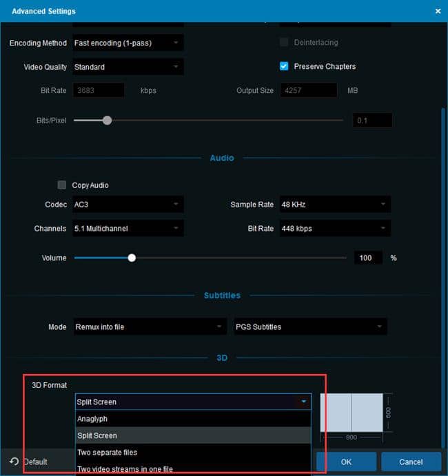The width and height of the screenshot is (448, 476).
Task: Expand the subtitle Mode dropdown
Action: click(x=150, y=327)
